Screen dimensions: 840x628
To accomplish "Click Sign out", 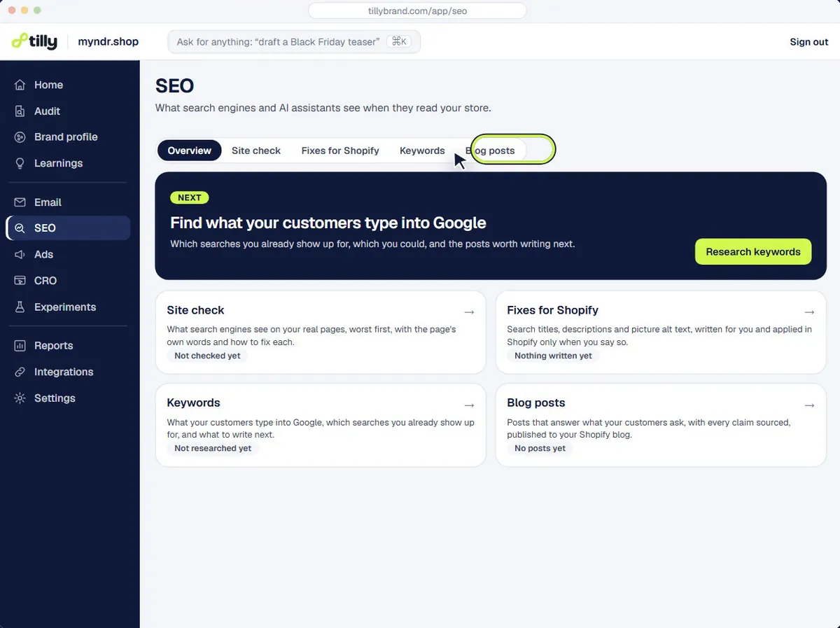I will [809, 42].
